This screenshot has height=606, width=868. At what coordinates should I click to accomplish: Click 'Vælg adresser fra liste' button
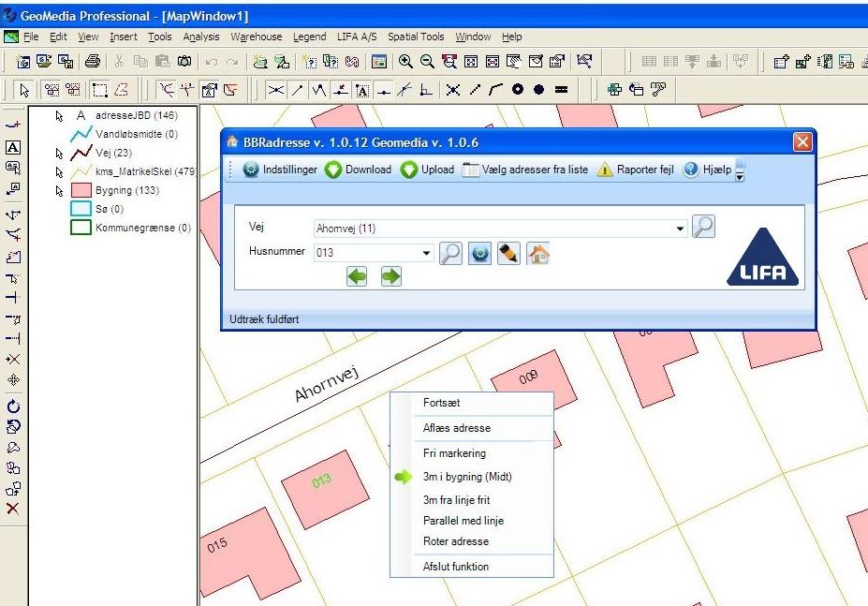[x=525, y=170]
